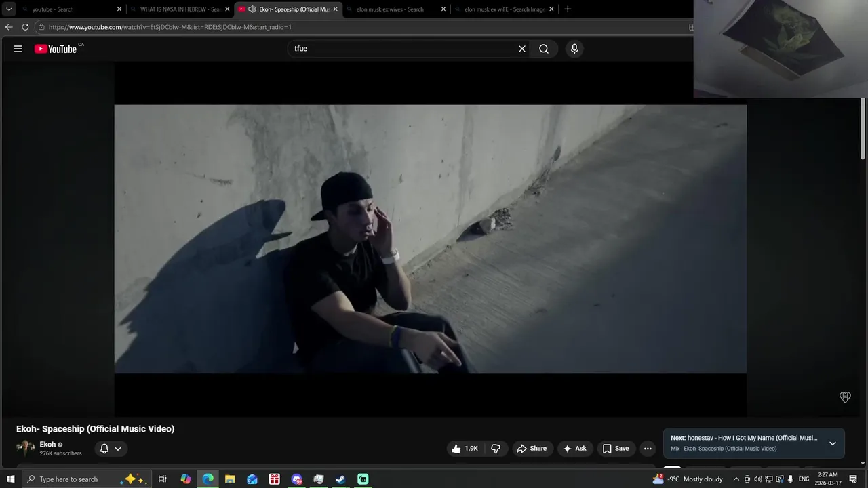Open the Outlook mail taskbar icon
This screenshot has width=868, height=488.
(x=252, y=479)
